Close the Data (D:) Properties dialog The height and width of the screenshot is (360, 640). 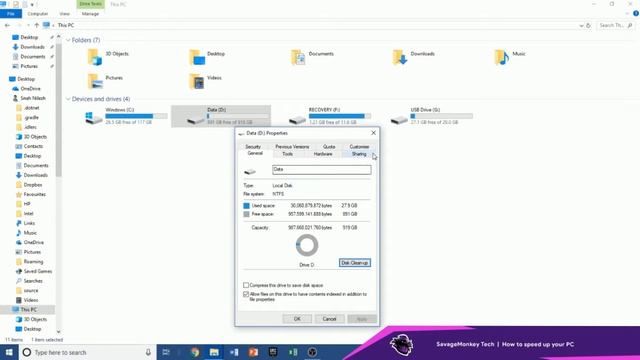(373, 133)
